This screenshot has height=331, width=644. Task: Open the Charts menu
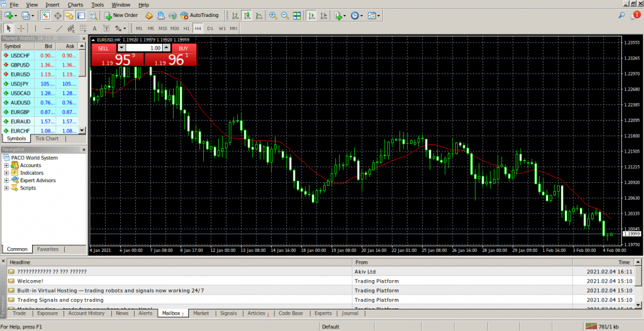point(75,4)
